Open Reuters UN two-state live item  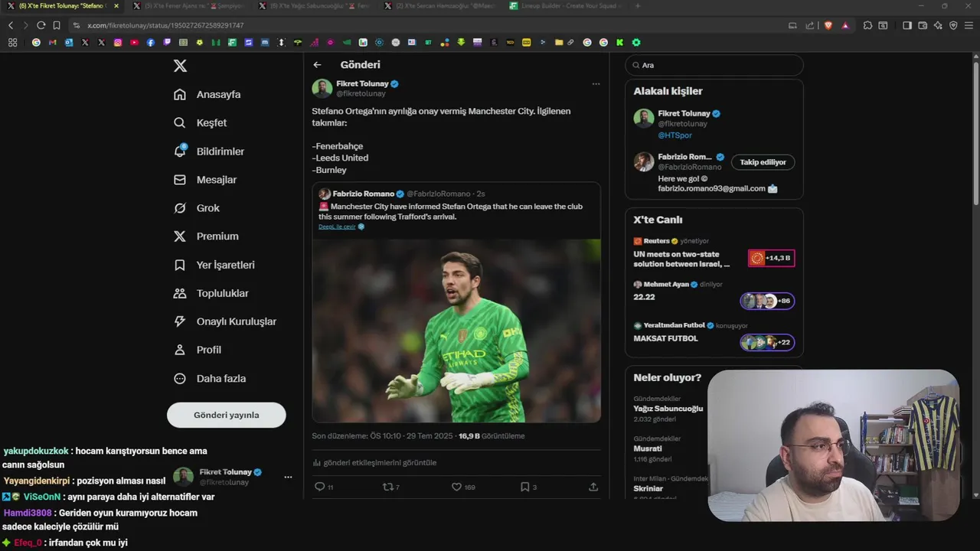coord(714,253)
